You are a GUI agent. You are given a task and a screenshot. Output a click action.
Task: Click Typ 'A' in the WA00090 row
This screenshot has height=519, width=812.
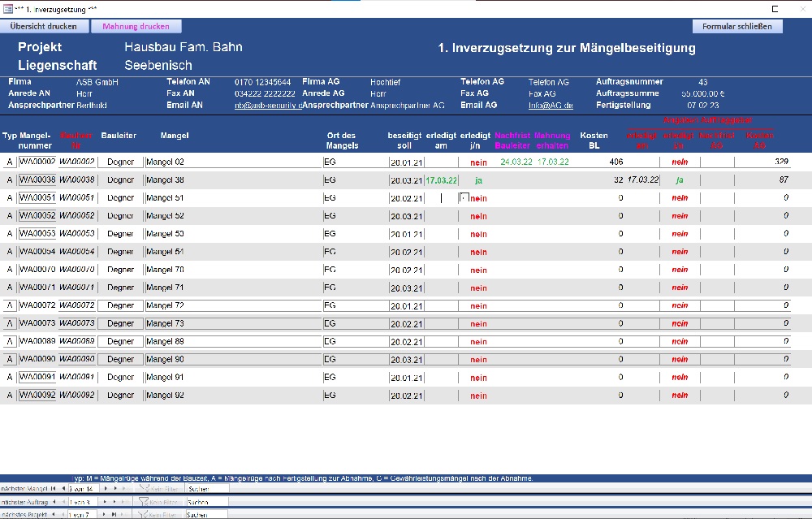[9, 359]
